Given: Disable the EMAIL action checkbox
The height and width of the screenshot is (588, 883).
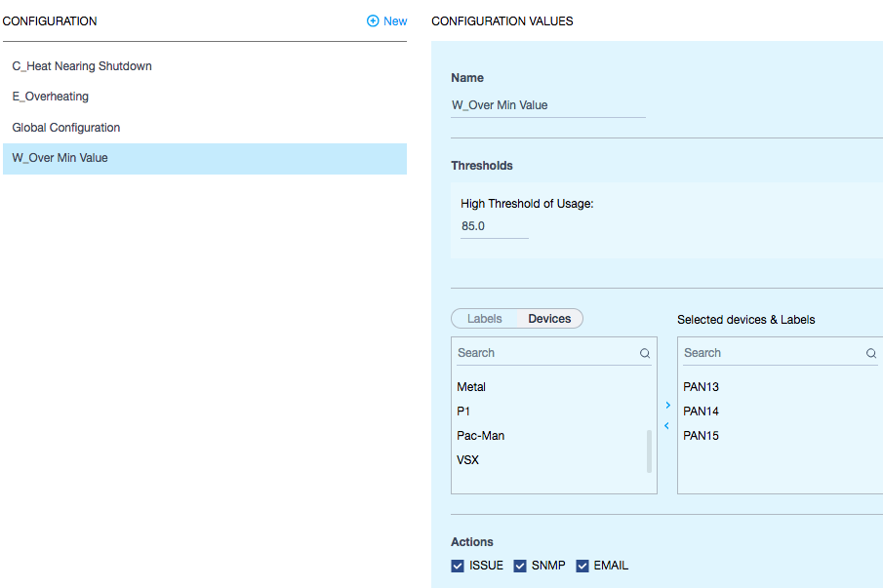Looking at the screenshot, I should pyautogui.click(x=582, y=566).
